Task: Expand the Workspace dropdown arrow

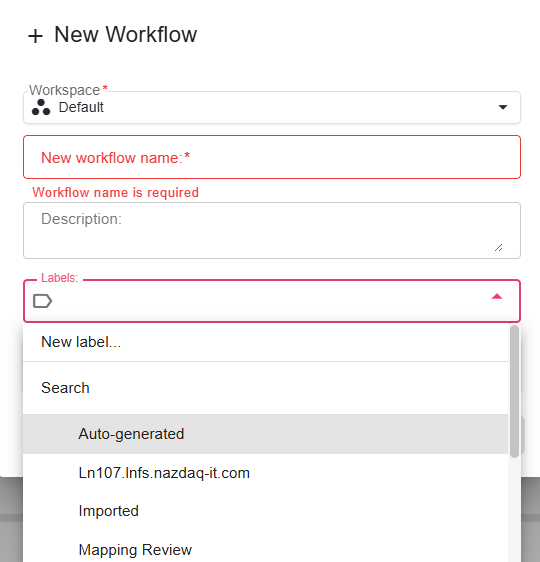Action: point(503,107)
